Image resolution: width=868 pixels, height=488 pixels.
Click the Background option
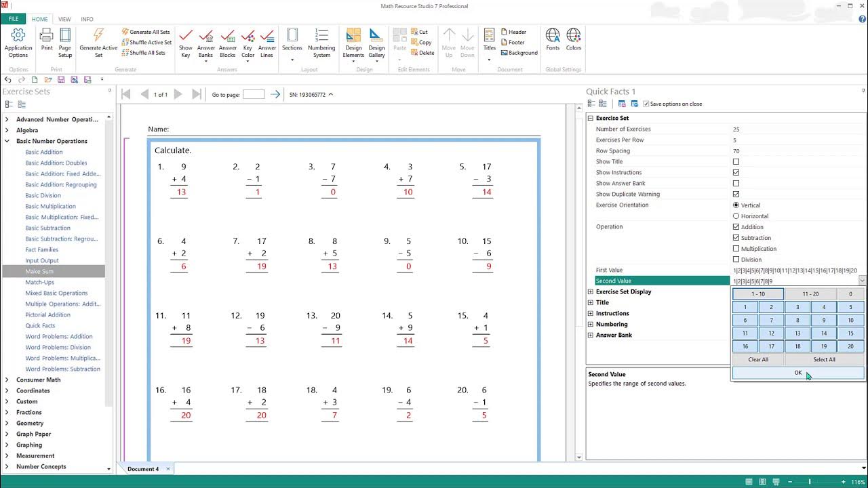pyautogui.click(x=519, y=52)
